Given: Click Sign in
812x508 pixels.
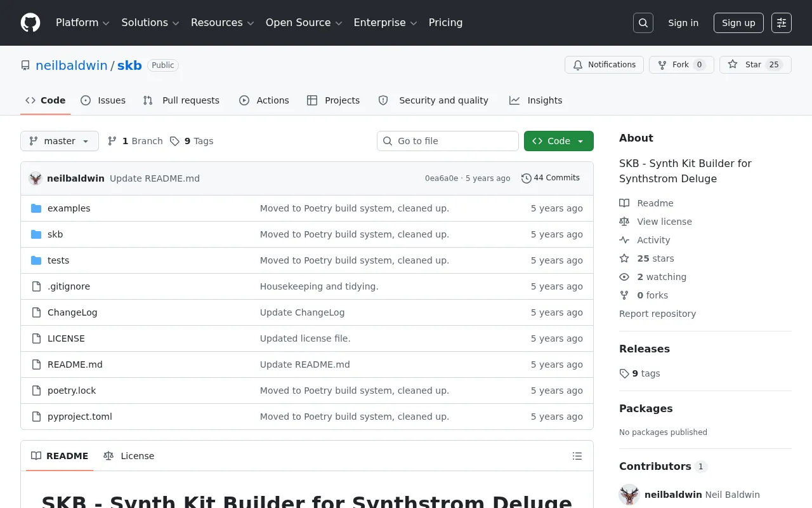Looking at the screenshot, I should [x=683, y=23].
